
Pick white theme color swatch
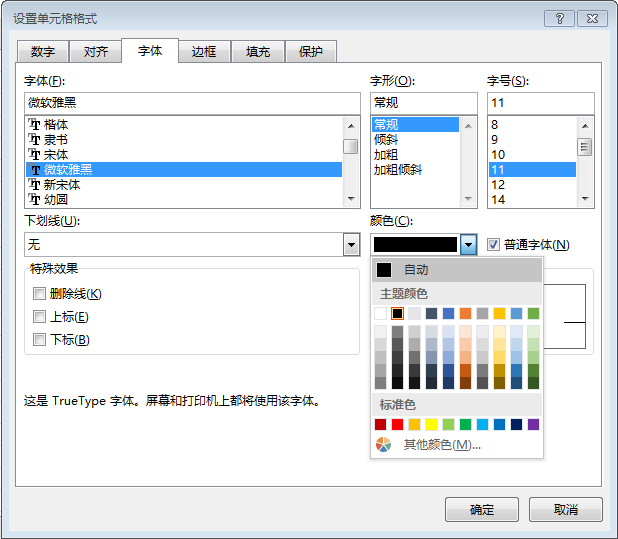click(380, 313)
